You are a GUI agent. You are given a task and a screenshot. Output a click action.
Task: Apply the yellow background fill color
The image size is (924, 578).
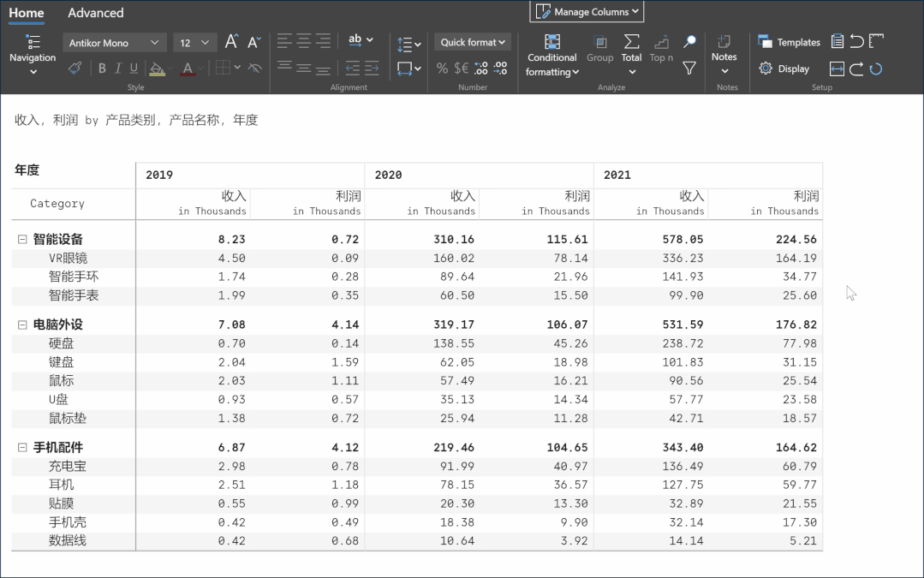(x=157, y=69)
